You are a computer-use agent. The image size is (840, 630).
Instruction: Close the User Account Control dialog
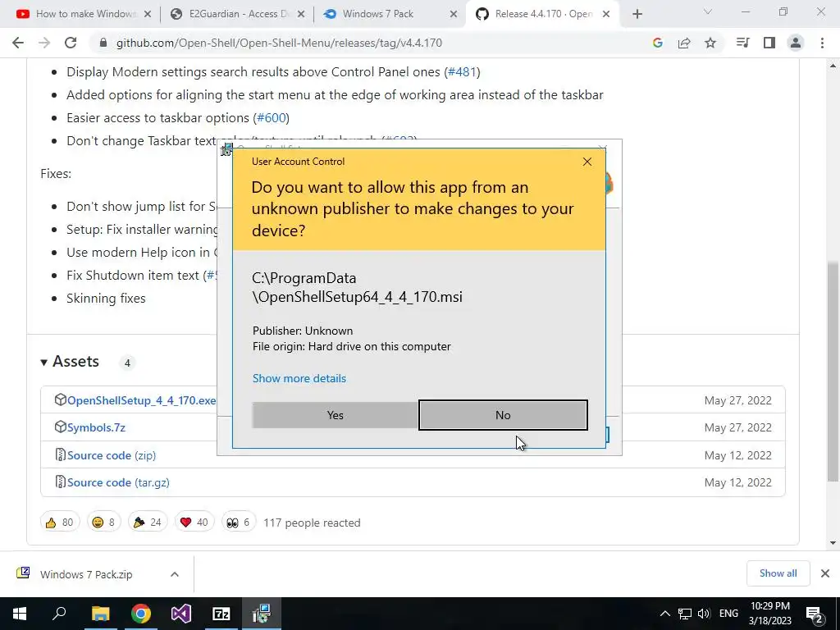[x=587, y=162]
